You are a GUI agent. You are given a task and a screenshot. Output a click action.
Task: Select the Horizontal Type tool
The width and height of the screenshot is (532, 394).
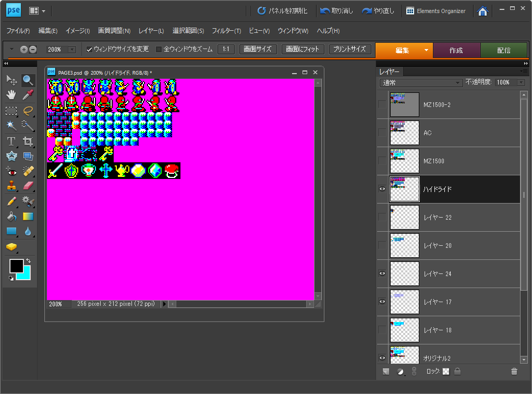(11, 141)
